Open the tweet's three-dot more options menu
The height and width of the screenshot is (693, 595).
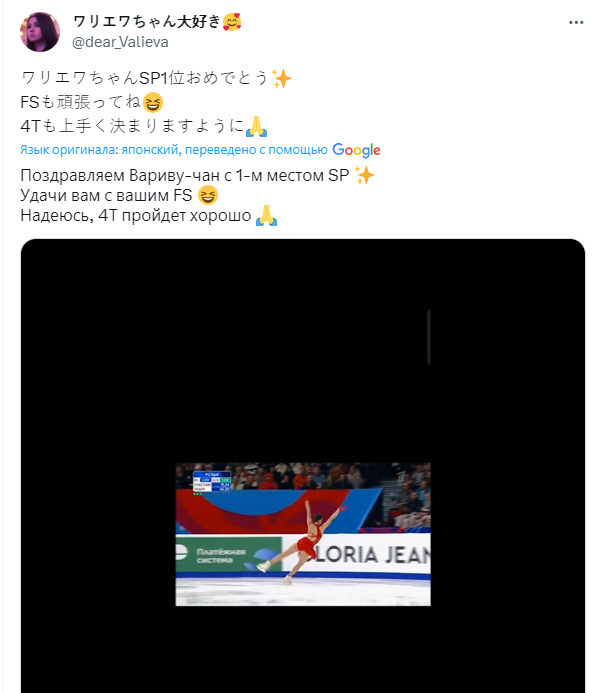click(x=576, y=23)
